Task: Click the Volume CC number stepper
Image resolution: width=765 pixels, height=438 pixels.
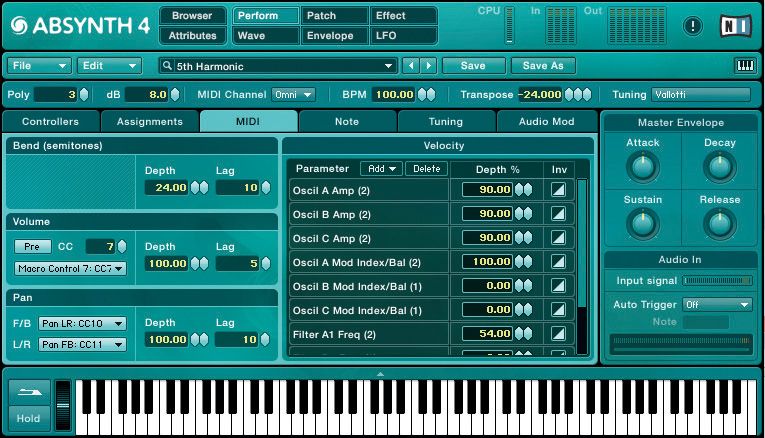Action: point(122,246)
